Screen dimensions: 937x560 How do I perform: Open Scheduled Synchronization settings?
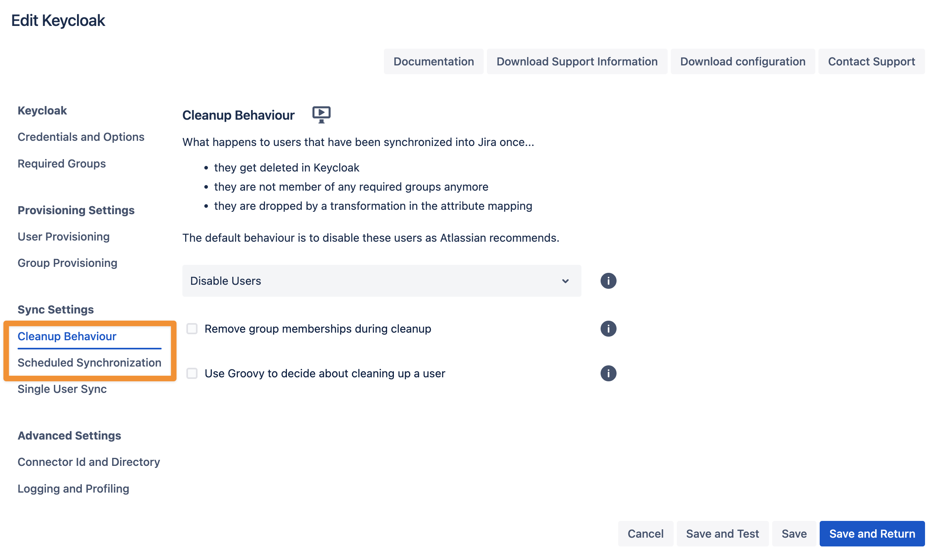[89, 363]
